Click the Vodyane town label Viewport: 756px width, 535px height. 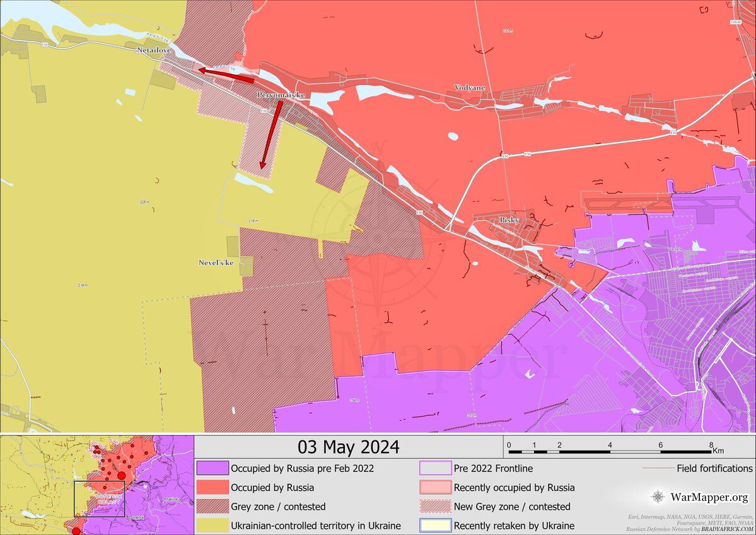pyautogui.click(x=470, y=88)
